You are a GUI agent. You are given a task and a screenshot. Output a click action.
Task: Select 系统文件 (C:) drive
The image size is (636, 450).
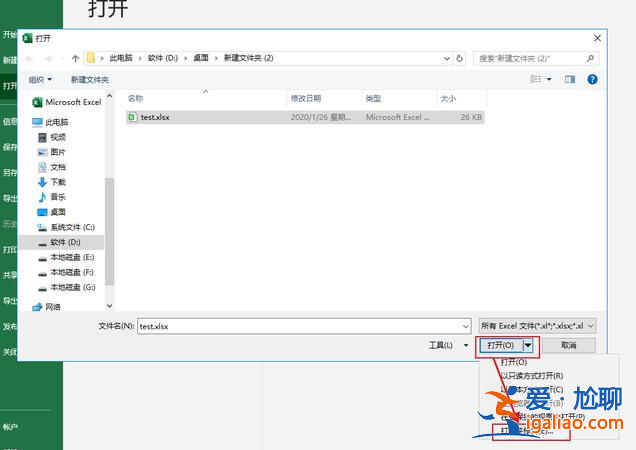pyautogui.click(x=66, y=227)
